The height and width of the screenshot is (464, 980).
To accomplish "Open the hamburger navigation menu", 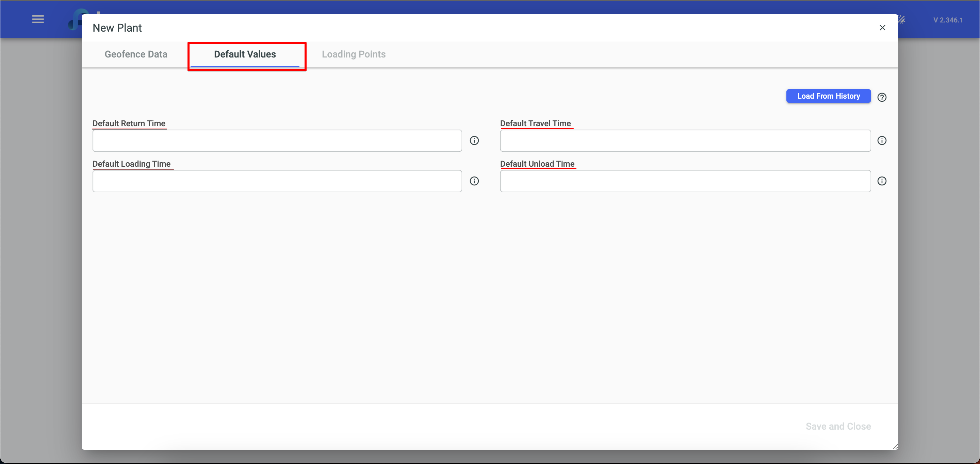I will pyautogui.click(x=38, y=19).
